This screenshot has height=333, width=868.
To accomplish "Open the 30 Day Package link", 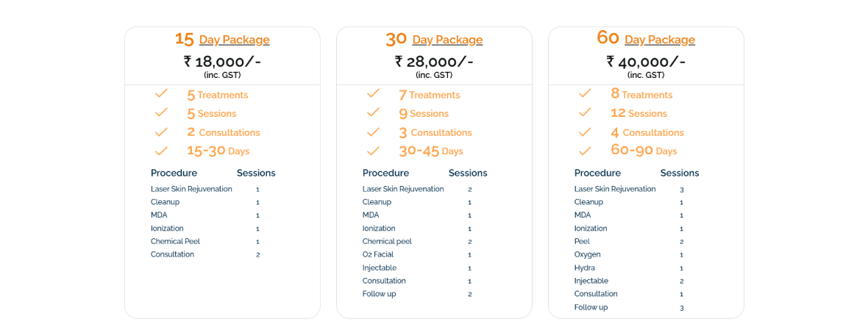I will [x=447, y=40].
